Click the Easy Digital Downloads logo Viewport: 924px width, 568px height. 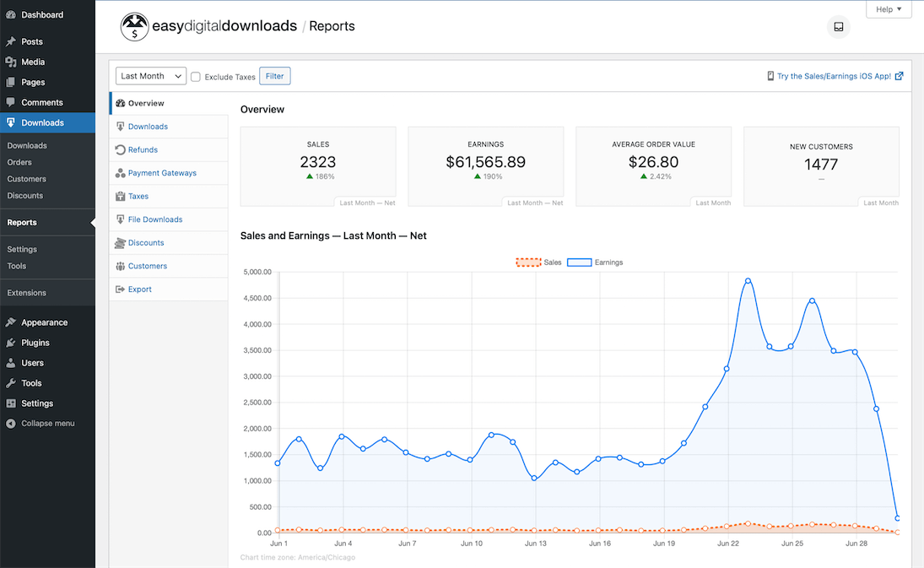click(208, 26)
